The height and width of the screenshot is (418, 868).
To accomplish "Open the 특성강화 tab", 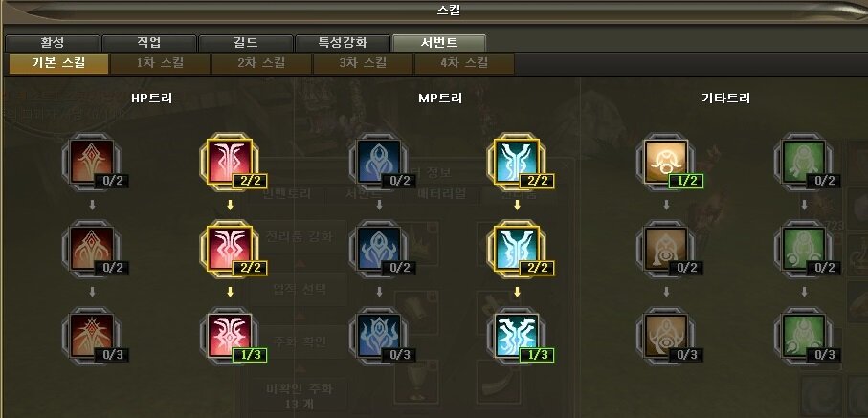I will (342, 43).
